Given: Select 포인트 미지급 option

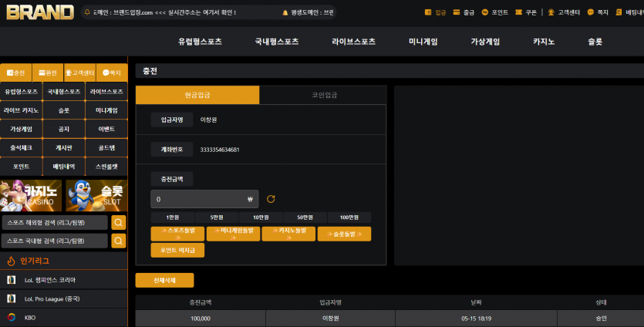Looking at the screenshot, I should pos(177,250).
